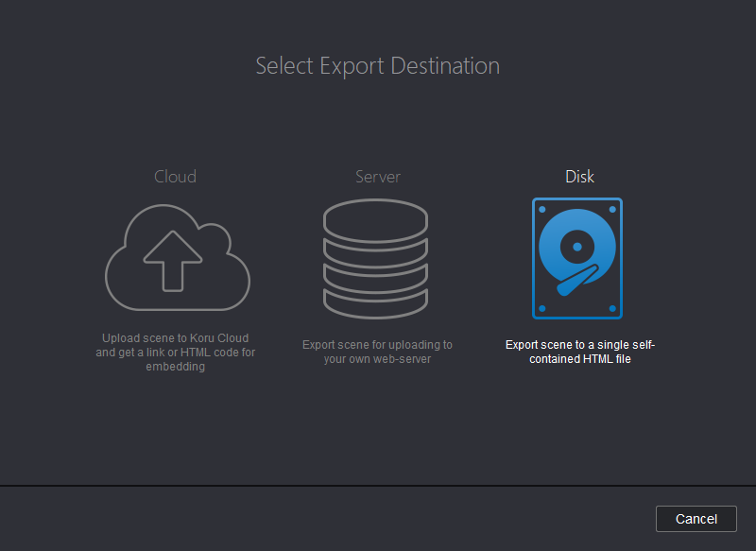Click the Cloud option label
The image size is (756, 551).
click(x=176, y=177)
